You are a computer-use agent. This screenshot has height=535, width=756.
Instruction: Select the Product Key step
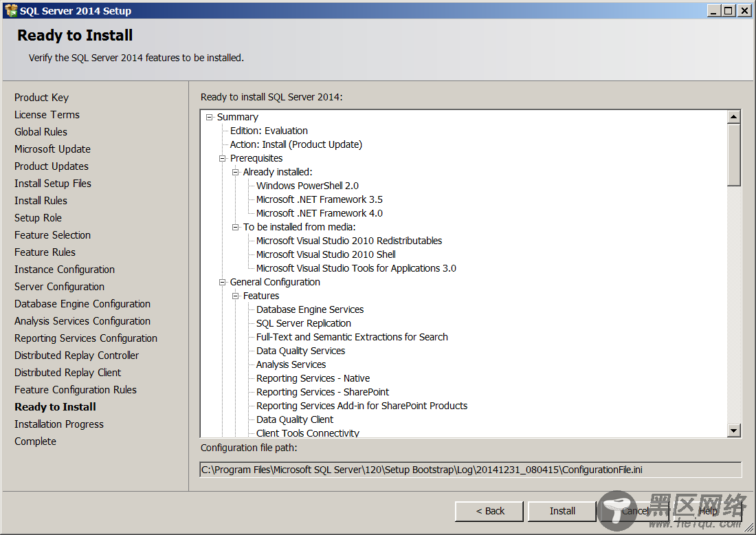coord(41,98)
